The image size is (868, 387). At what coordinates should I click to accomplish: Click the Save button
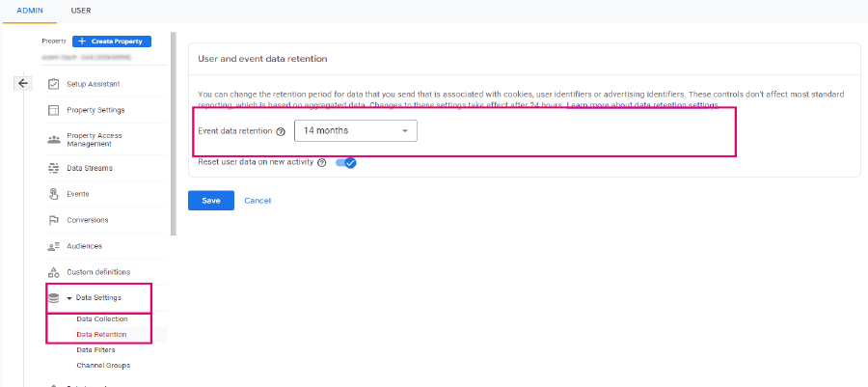(211, 201)
